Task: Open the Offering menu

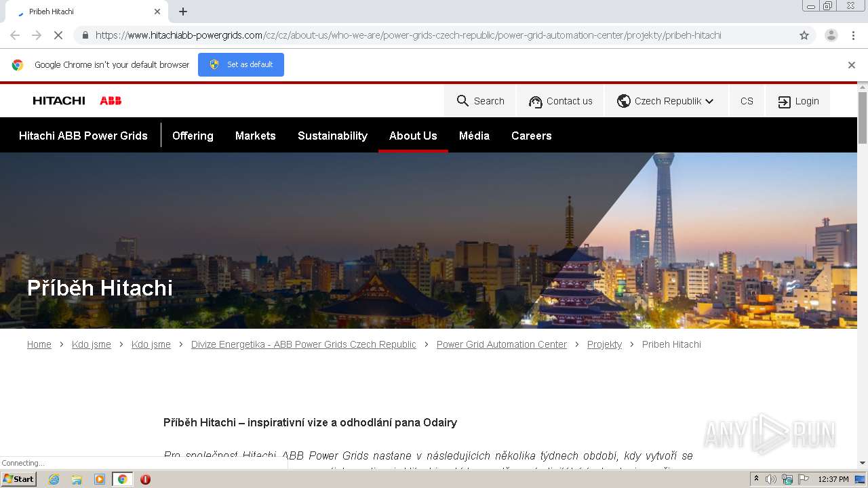Action: (193, 136)
